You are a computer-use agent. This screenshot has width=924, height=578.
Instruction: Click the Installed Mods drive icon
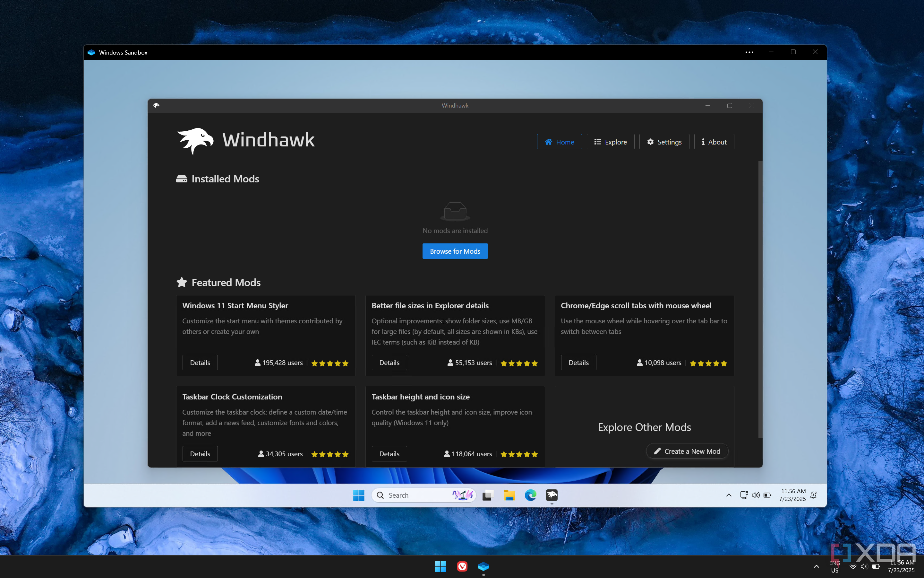tap(182, 179)
